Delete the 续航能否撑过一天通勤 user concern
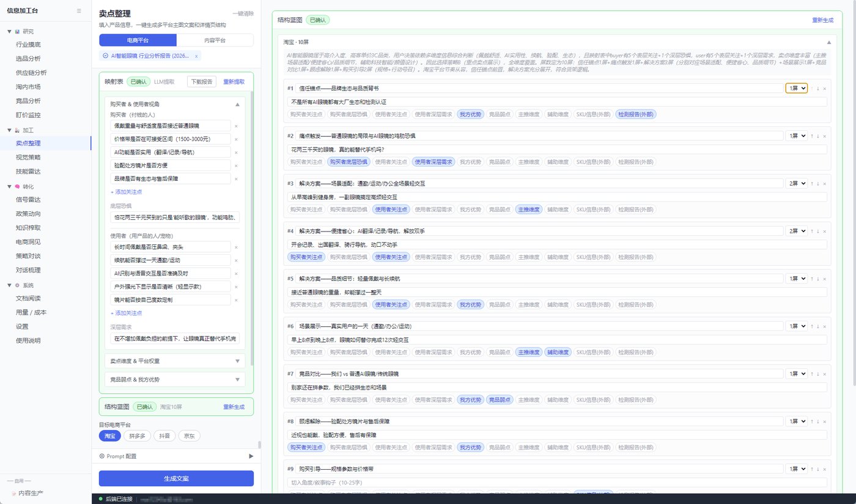Image resolution: width=856 pixels, height=504 pixels. click(x=236, y=260)
